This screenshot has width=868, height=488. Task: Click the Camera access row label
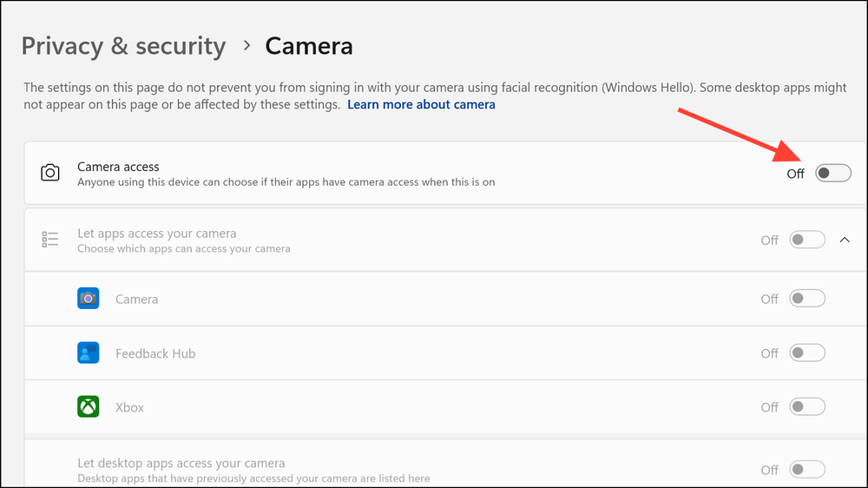(118, 166)
